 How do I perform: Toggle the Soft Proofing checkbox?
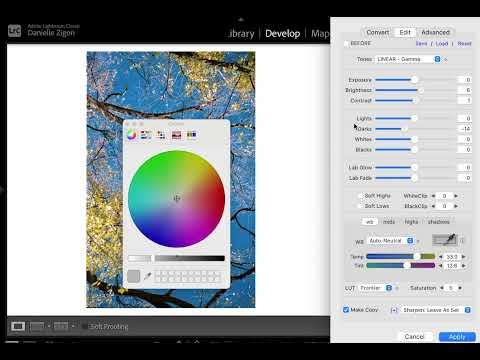pyautogui.click(x=85, y=326)
